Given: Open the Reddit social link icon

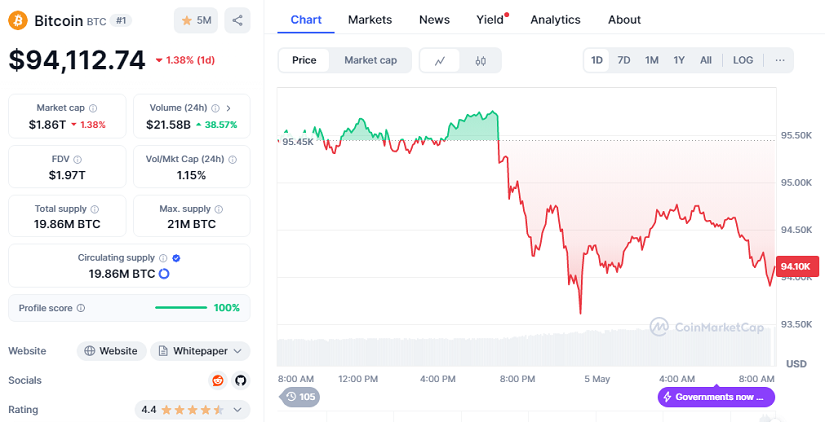Looking at the screenshot, I should tap(218, 381).
